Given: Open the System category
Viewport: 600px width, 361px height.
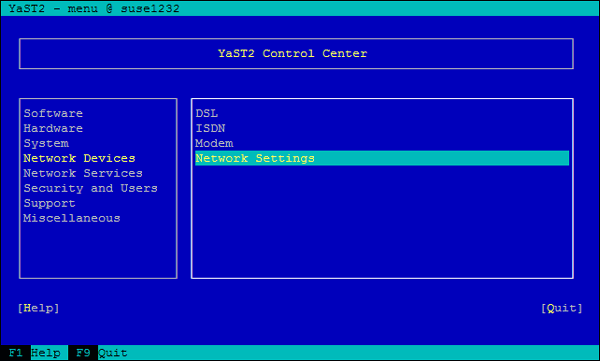Looking at the screenshot, I should 46,143.
